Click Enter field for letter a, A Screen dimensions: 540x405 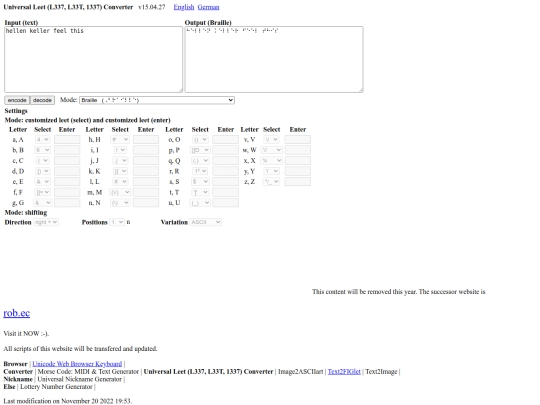coord(67,139)
